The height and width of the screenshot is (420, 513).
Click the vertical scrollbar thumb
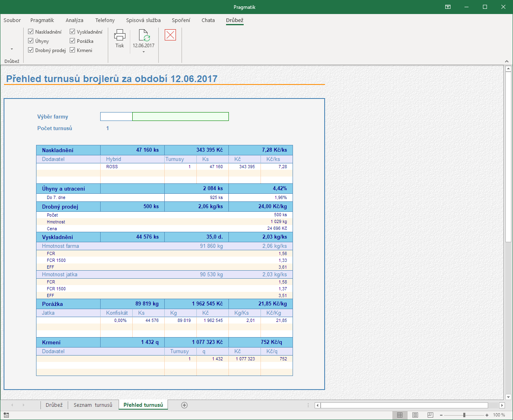pos(509,157)
